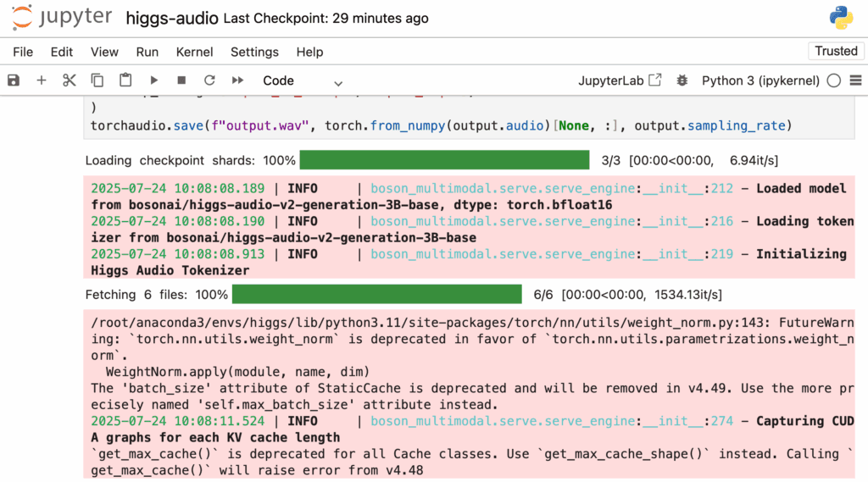Paste cell from clipboard icon

pos(125,80)
